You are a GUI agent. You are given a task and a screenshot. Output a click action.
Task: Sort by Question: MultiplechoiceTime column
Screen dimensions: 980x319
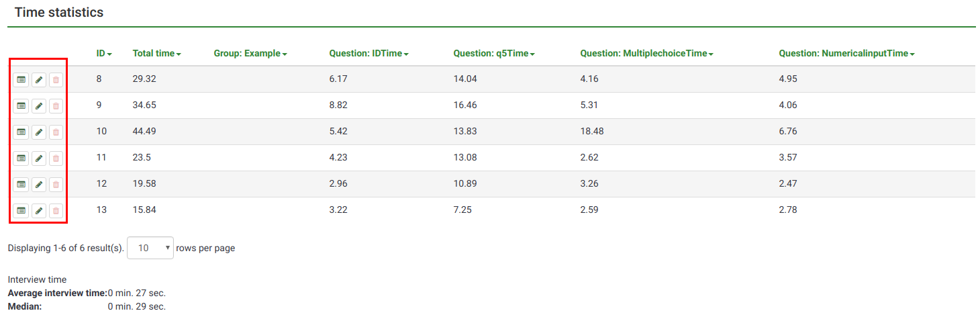(x=646, y=54)
